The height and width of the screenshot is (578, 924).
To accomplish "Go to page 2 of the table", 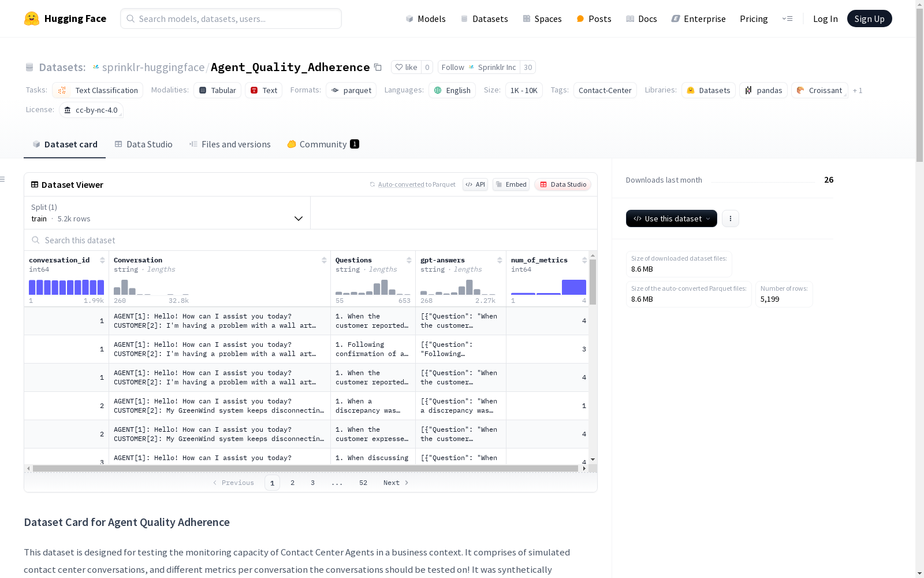I will point(293,483).
